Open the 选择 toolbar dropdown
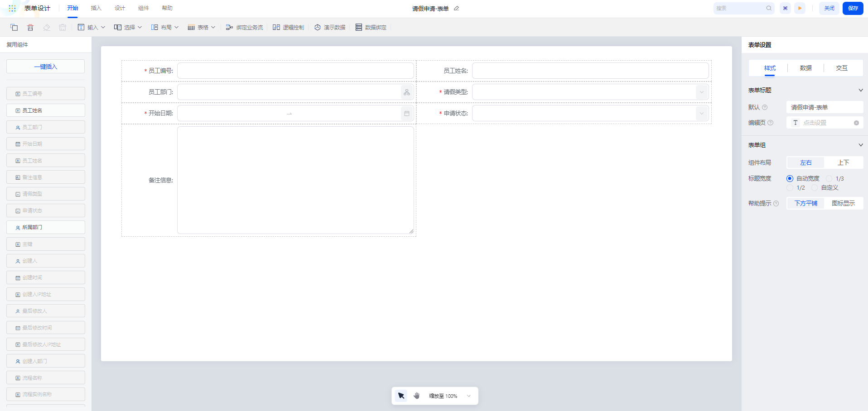The width and height of the screenshot is (868, 411). 128,27
